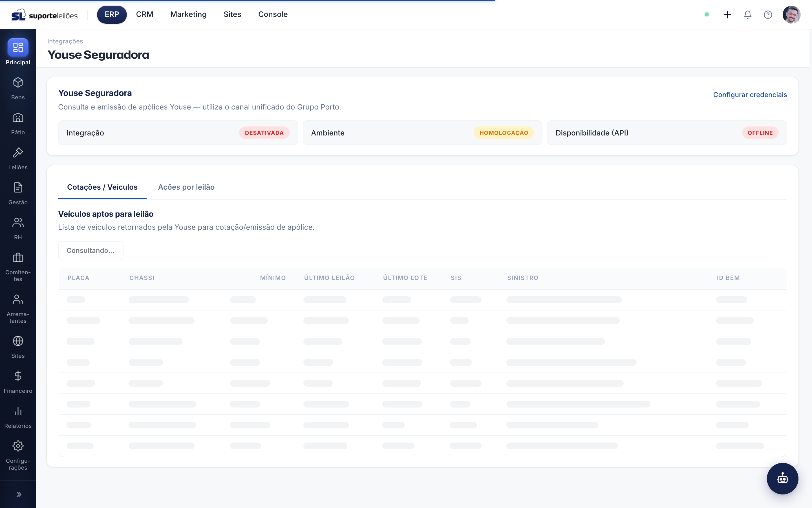This screenshot has height=508, width=812.
Task: Click the SIS column header
Action: [456, 278]
